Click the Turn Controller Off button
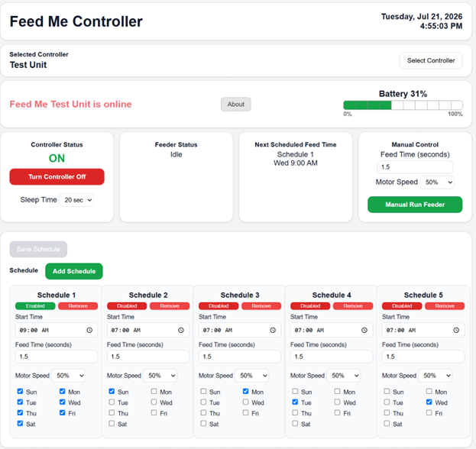Screen dimensions: 476x449 pyautogui.click(x=57, y=176)
